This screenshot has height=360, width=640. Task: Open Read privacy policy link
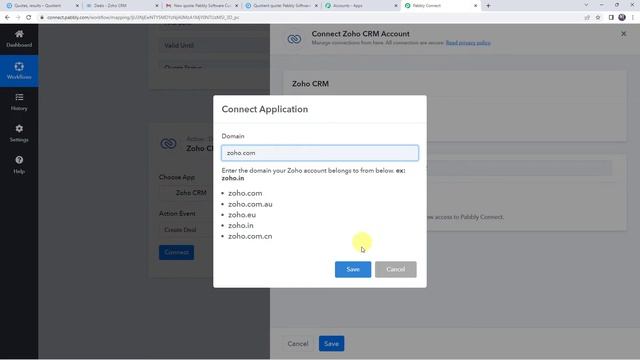point(468,43)
